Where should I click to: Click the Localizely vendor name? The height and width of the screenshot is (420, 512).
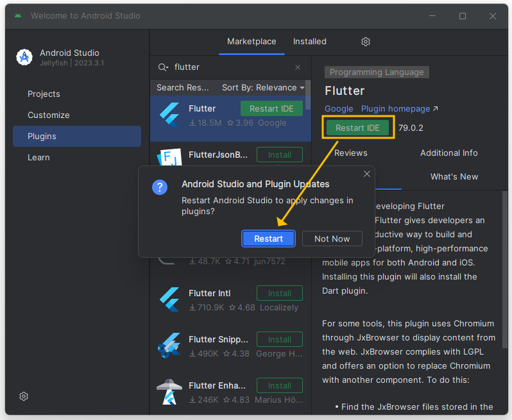[x=279, y=307]
